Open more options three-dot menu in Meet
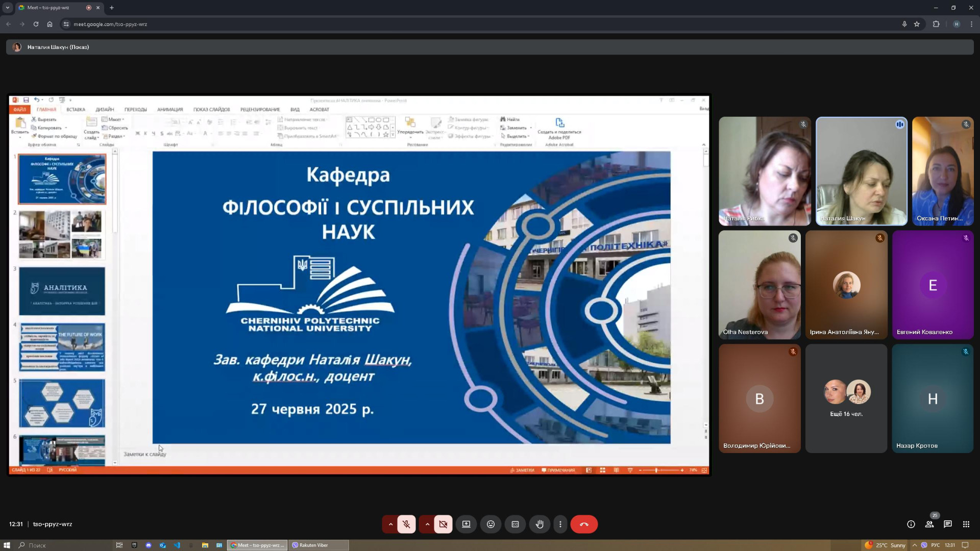The image size is (980, 551). click(x=560, y=524)
